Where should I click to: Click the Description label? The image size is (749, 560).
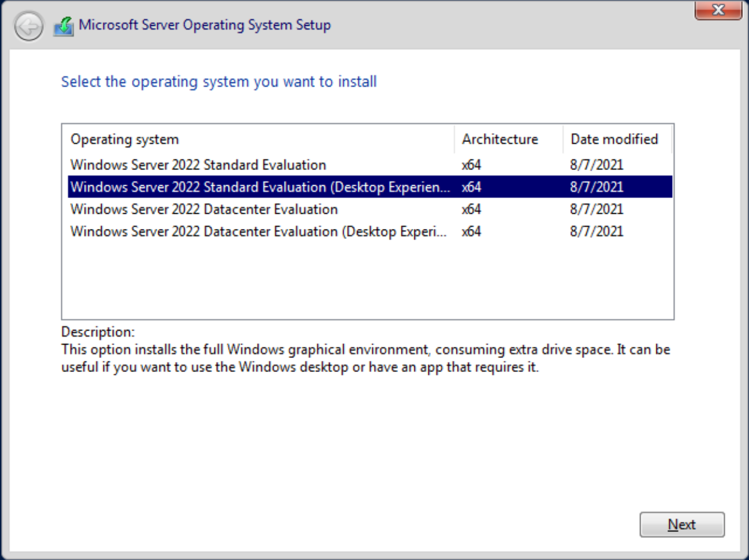[98, 332]
